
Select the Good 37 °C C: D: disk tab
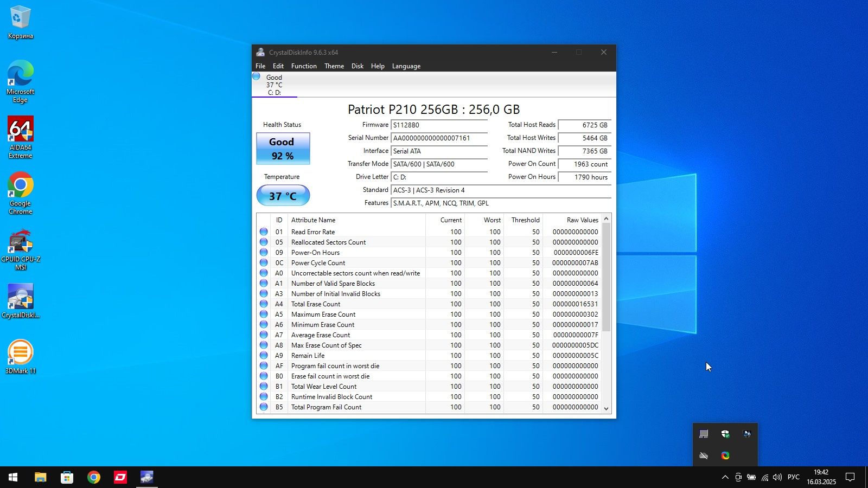[x=275, y=85]
